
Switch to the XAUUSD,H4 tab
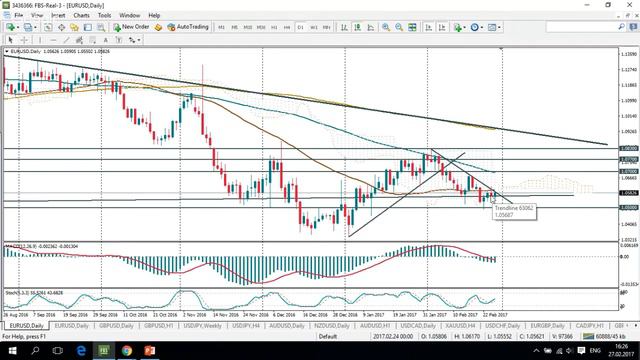pos(460,326)
